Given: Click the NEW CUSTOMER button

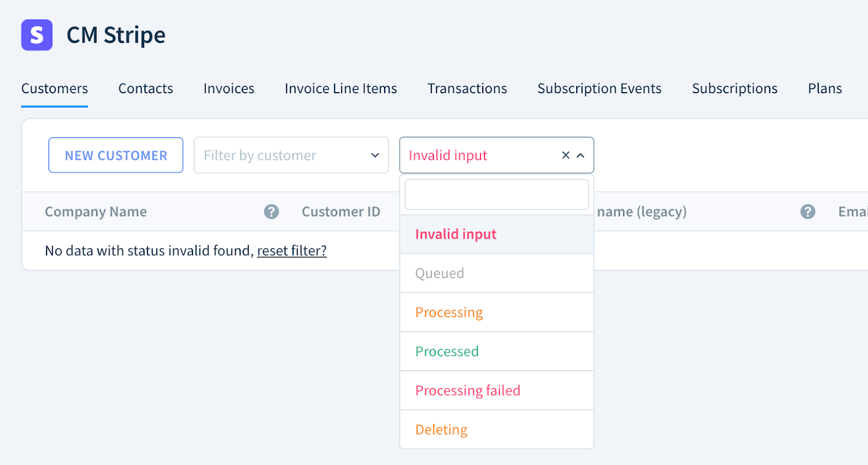Looking at the screenshot, I should pos(116,156).
